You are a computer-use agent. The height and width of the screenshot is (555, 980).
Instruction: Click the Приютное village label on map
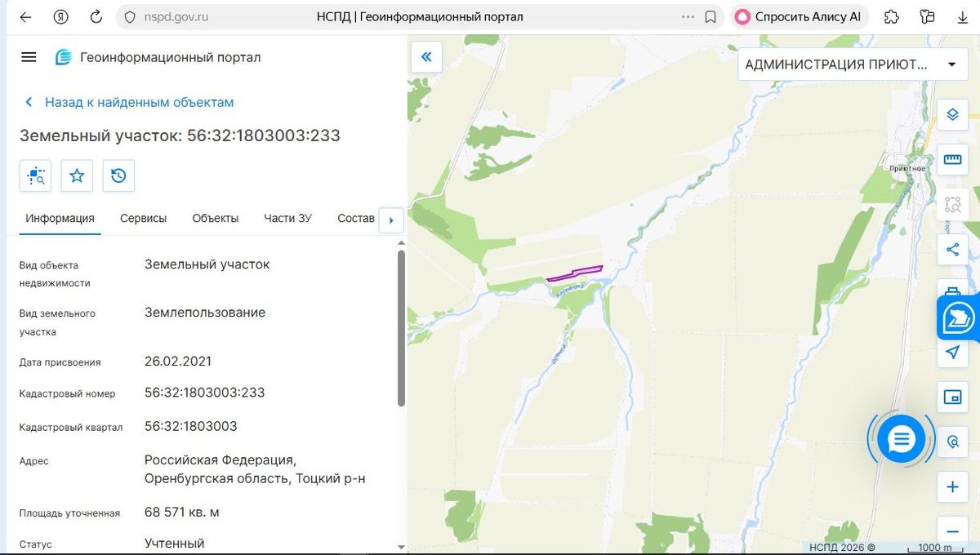tap(907, 168)
